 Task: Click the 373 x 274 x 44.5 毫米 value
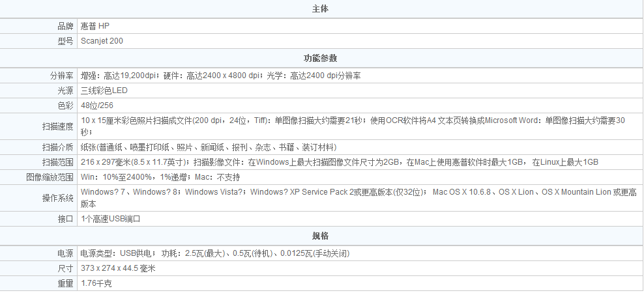click(x=118, y=268)
